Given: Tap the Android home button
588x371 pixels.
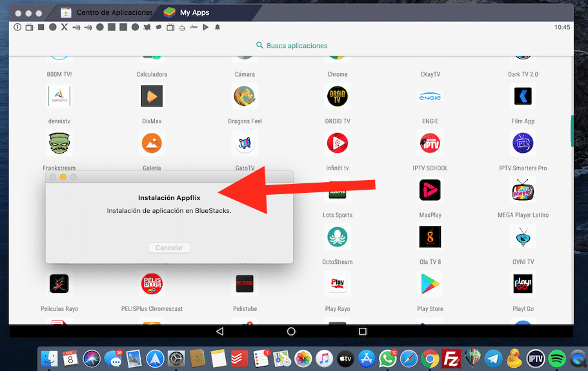Looking at the screenshot, I should [291, 331].
